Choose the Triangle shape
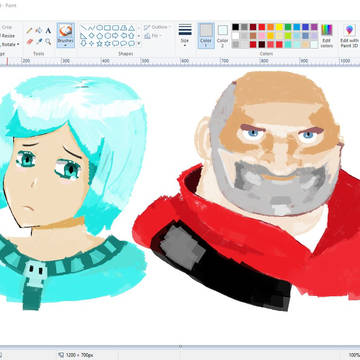Screen dimensions: 360x360 click(131, 28)
